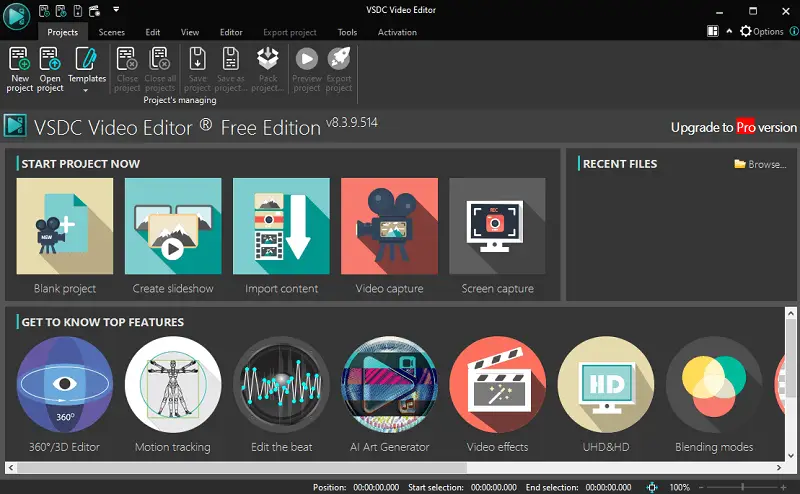Open the Scenes tab
This screenshot has height=494, width=800.
[x=111, y=32]
